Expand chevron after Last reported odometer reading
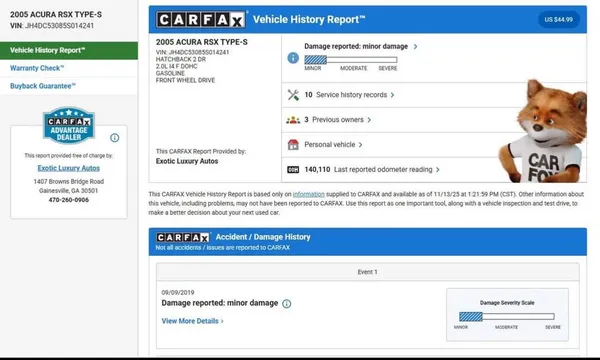The image size is (600, 360). pyautogui.click(x=438, y=169)
